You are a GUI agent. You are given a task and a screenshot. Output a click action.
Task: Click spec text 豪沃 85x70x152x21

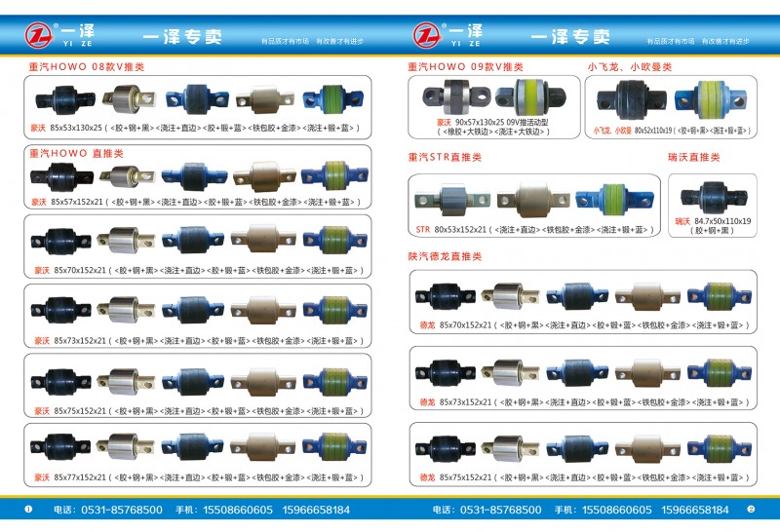(x=70, y=271)
